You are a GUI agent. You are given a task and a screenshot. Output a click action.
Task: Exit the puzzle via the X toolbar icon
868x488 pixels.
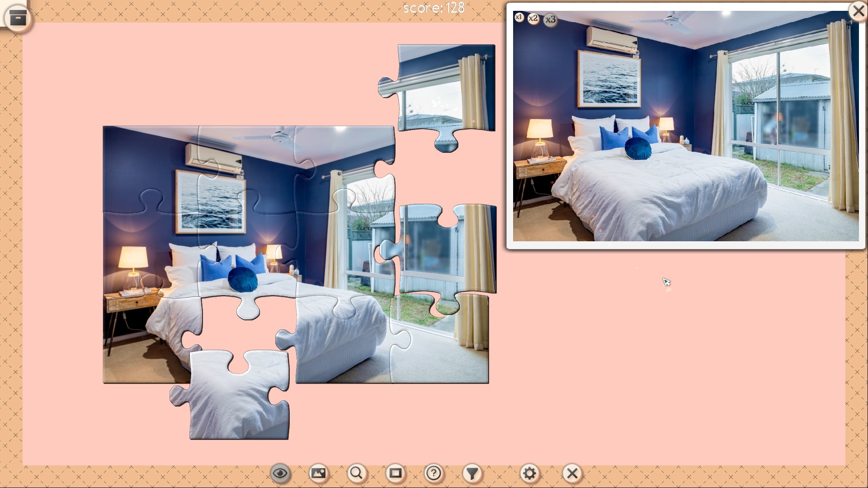pos(572,473)
